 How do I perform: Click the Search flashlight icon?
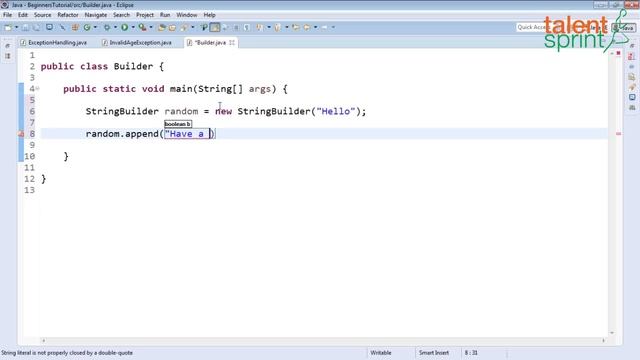coord(184,27)
